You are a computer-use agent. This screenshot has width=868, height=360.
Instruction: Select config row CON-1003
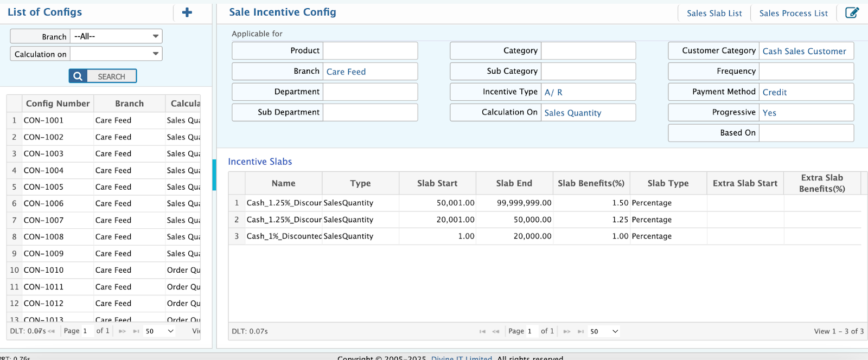pyautogui.click(x=104, y=153)
